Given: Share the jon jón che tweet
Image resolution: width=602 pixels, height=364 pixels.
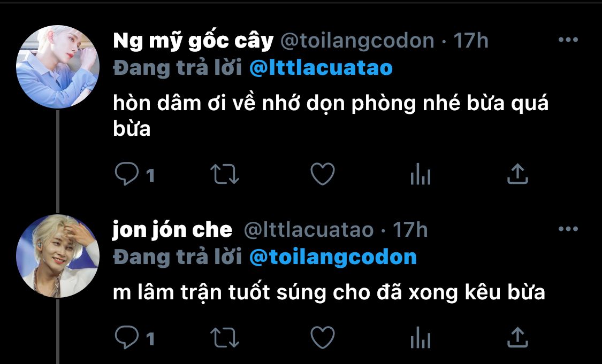Looking at the screenshot, I should point(517,337).
